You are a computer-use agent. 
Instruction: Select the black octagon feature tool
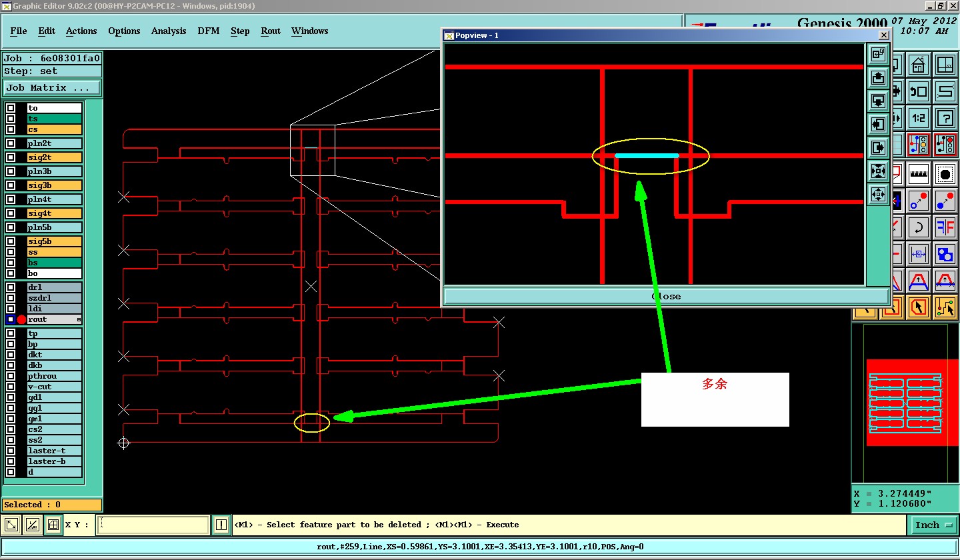click(945, 174)
